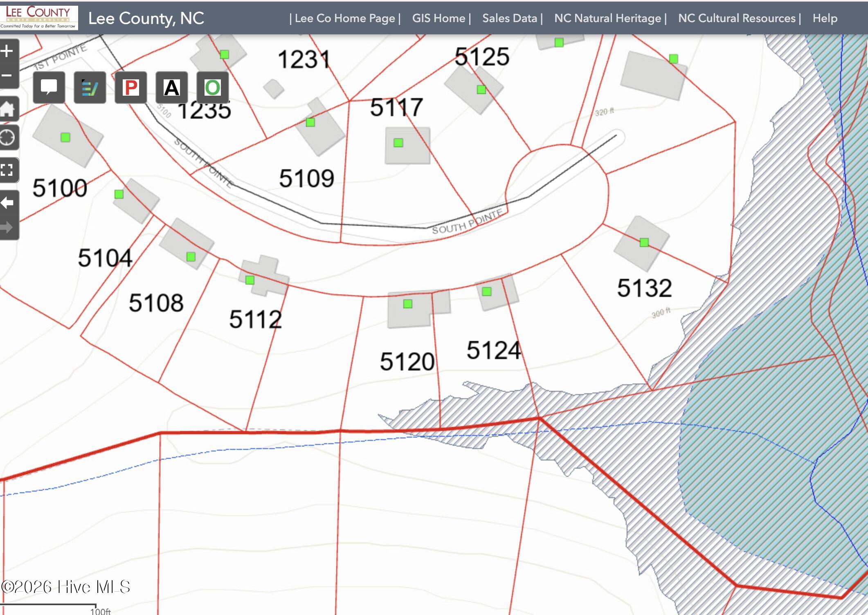This screenshot has width=868, height=615.
Task: Click the black A address button
Action: 172,87
